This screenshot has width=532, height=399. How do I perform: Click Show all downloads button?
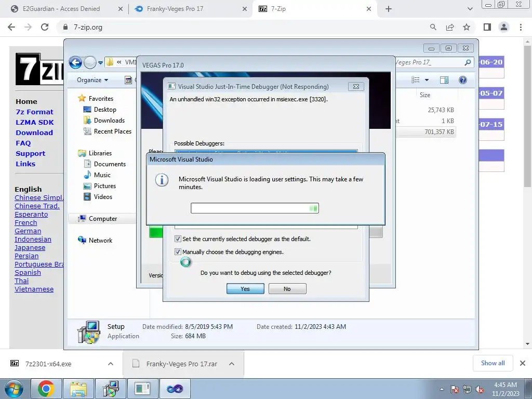coord(493,363)
